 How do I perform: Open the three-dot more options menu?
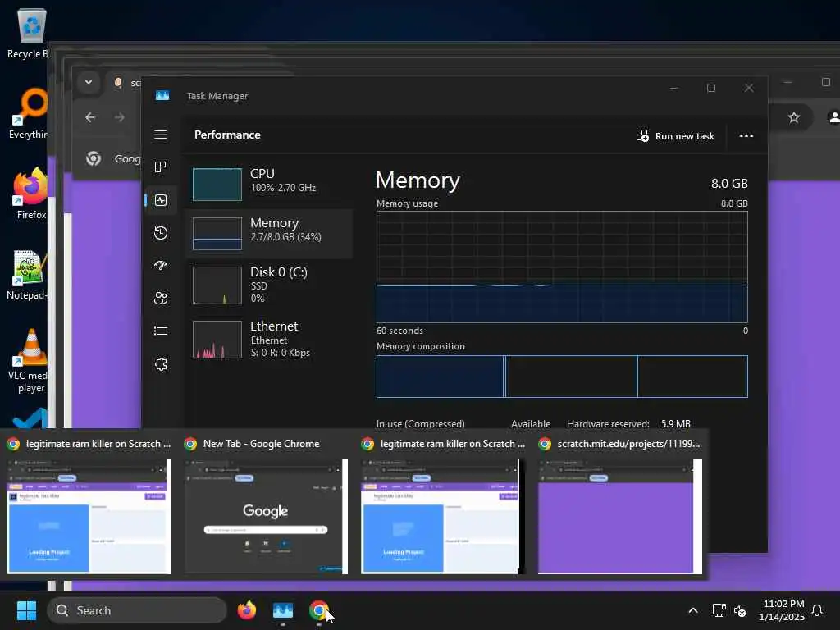(x=746, y=136)
